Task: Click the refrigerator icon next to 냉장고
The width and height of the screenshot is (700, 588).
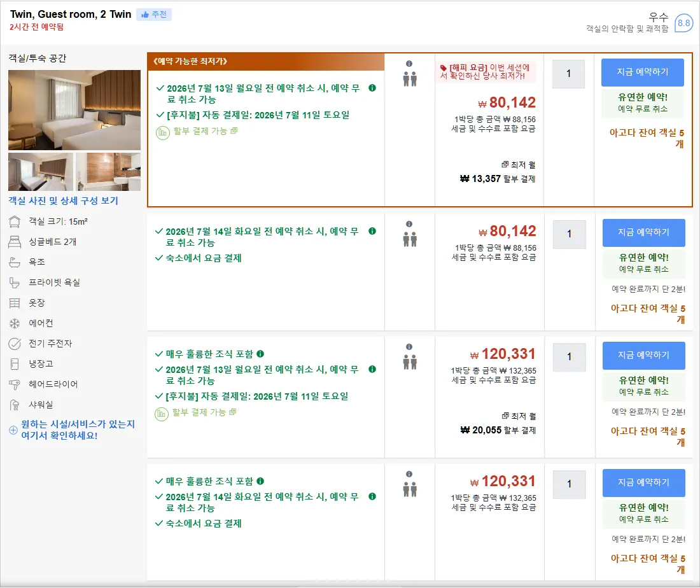Action: [x=15, y=364]
